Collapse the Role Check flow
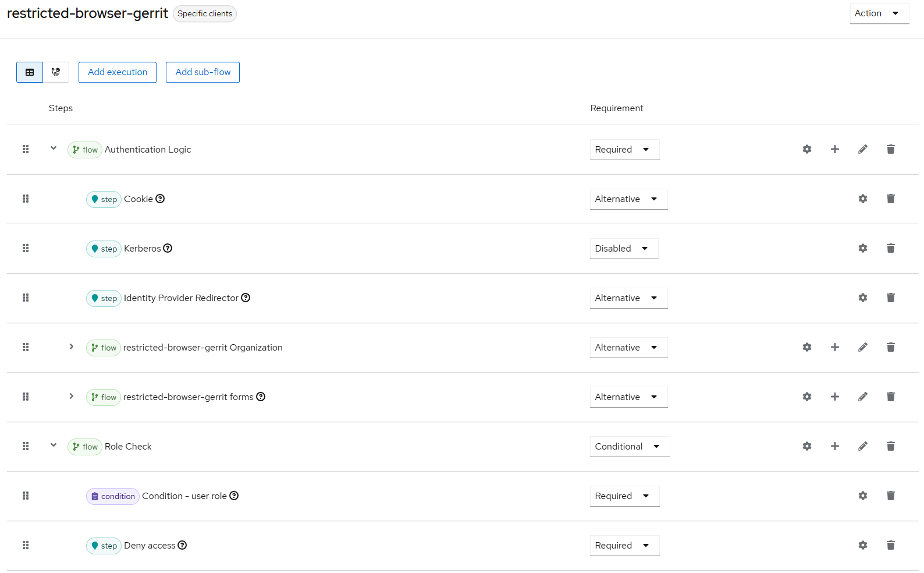924x573 pixels. click(x=54, y=445)
